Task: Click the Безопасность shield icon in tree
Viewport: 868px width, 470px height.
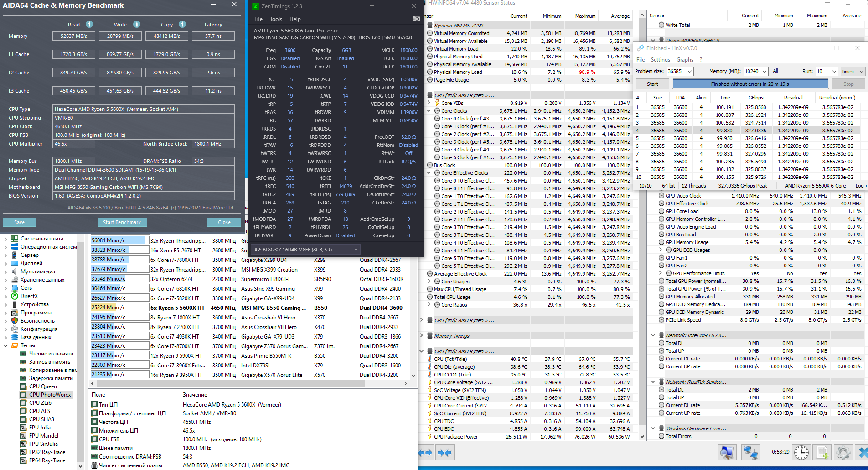Action: coord(15,321)
